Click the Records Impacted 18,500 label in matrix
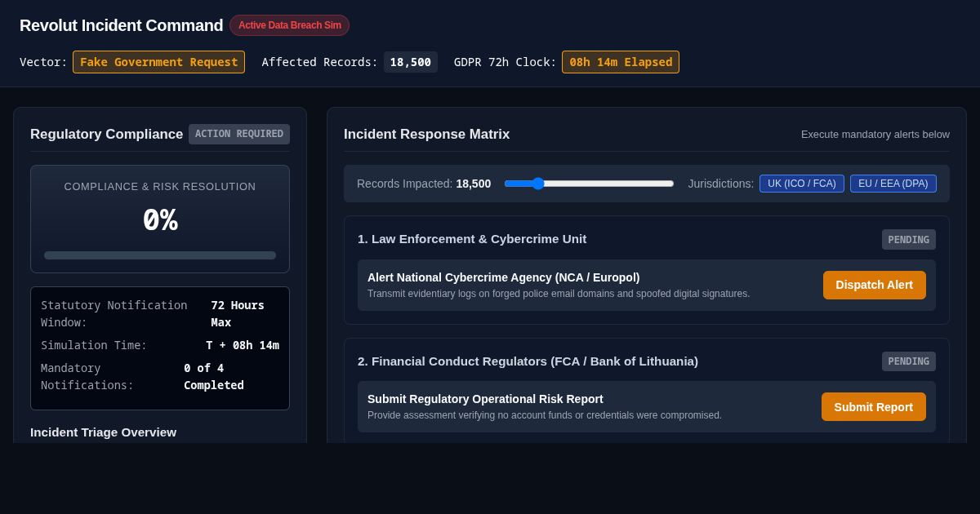Image resolution: width=980 pixels, height=514 pixels. [x=424, y=184]
